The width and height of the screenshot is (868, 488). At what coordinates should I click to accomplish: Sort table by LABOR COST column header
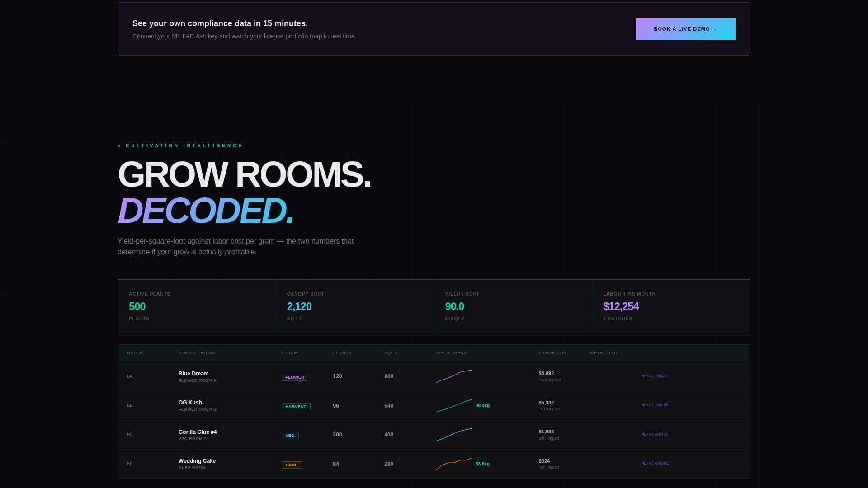point(554,353)
